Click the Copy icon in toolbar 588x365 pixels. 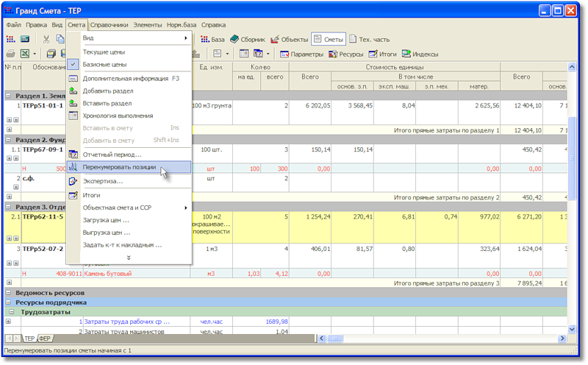[60, 40]
